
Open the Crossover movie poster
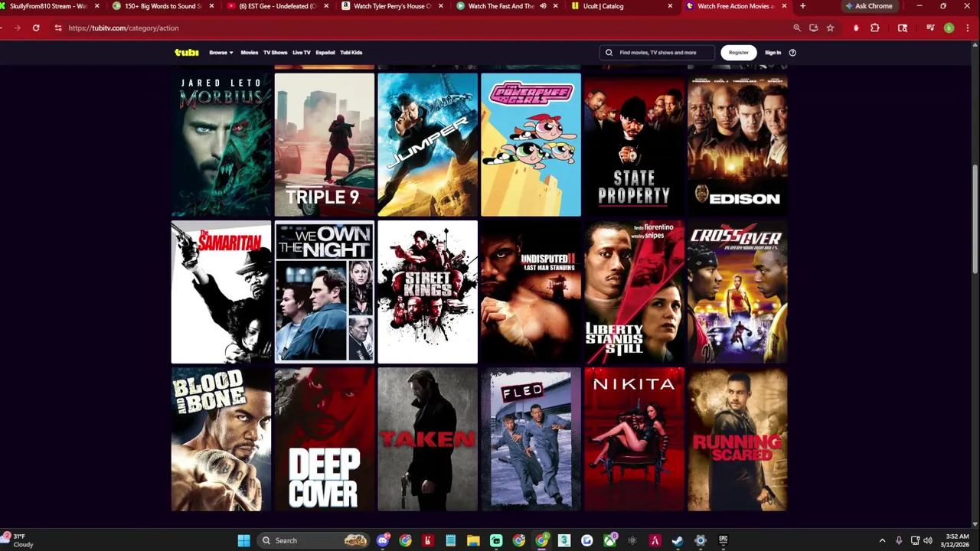(737, 292)
